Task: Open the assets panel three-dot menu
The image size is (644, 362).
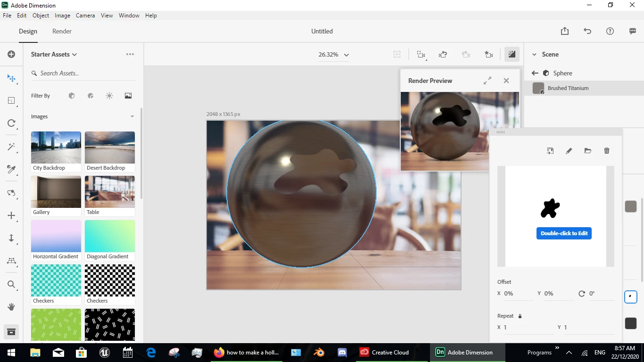Action: [x=130, y=54]
